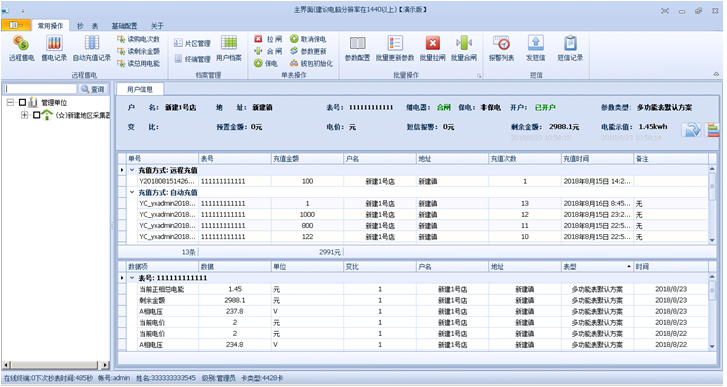Click 批量拉闸 batch switch-off
The image size is (727, 387).
point(432,48)
